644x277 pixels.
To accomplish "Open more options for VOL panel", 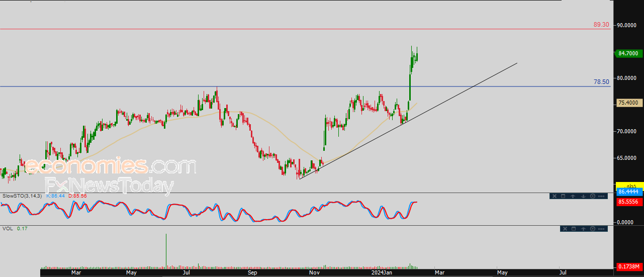I will pyautogui.click(x=602, y=229).
